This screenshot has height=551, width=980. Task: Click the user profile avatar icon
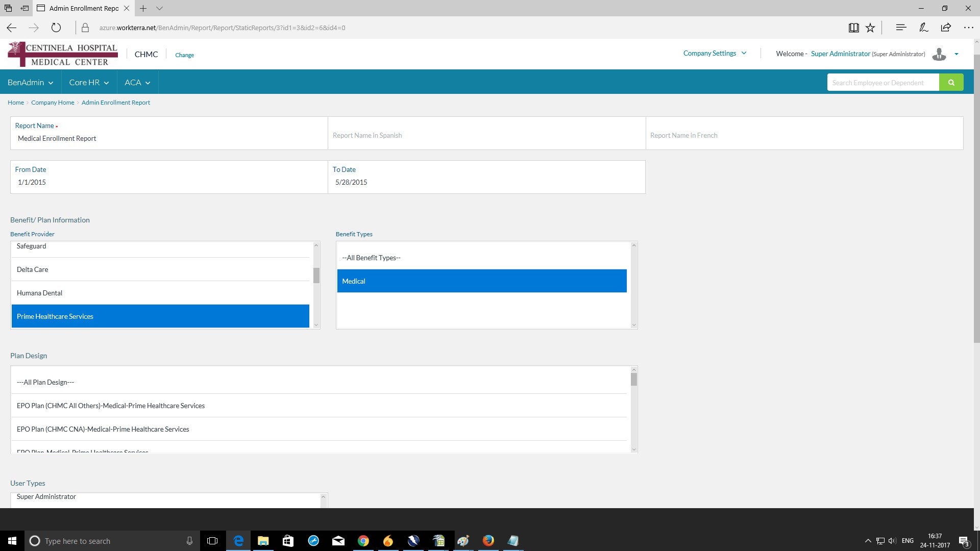[x=939, y=54]
